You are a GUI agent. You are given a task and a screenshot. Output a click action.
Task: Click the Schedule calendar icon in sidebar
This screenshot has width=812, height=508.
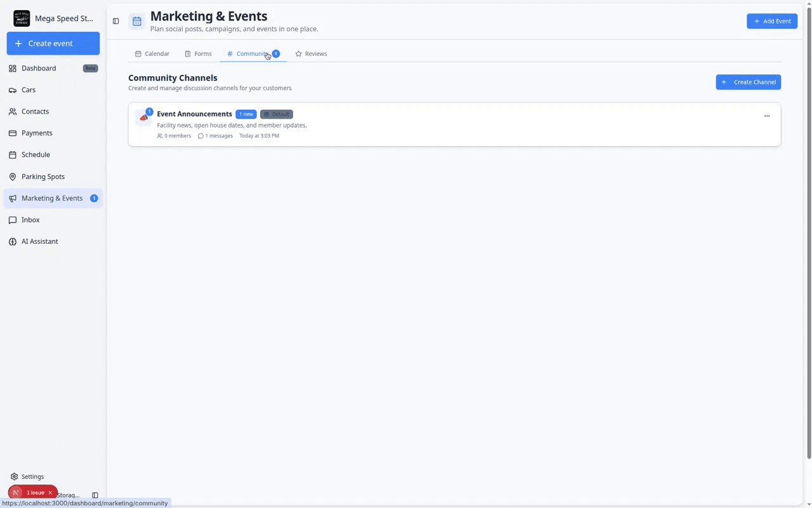click(x=13, y=154)
